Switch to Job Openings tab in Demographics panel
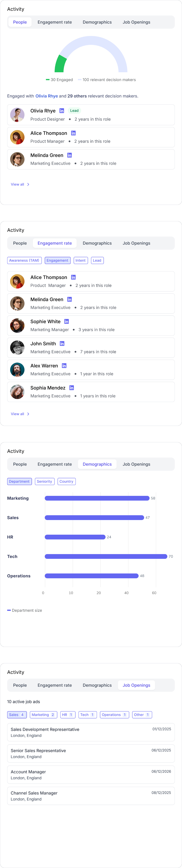Viewport: 182px width, 868px height. [x=136, y=464]
